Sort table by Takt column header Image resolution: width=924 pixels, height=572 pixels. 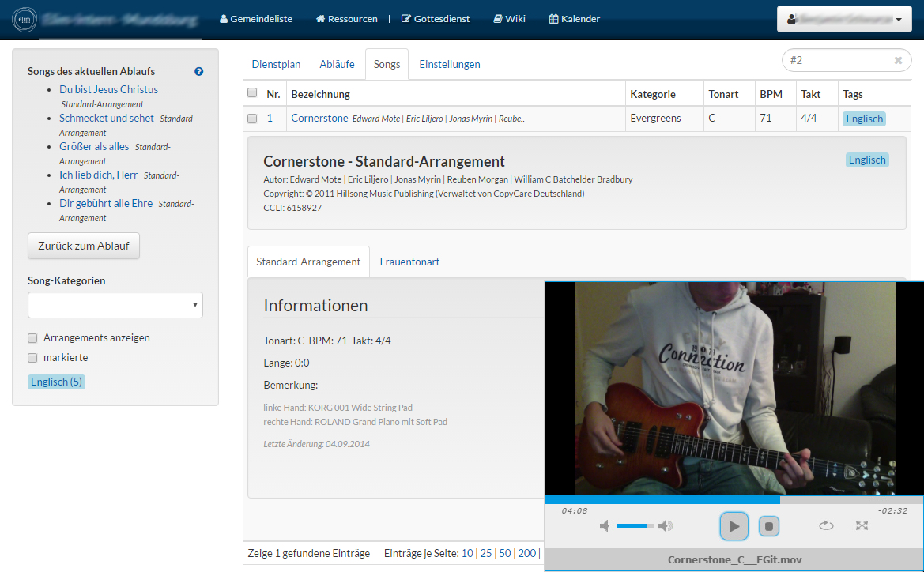811,94
